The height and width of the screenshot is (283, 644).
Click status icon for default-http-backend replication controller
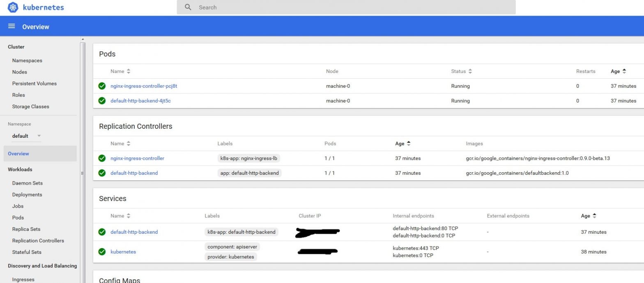pyautogui.click(x=102, y=173)
